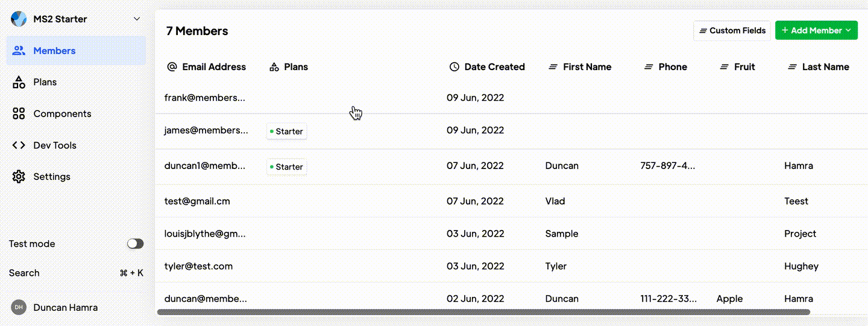This screenshot has width=868, height=326.
Task: Click the Duncan Hamra DH avatar
Action: (x=19, y=307)
